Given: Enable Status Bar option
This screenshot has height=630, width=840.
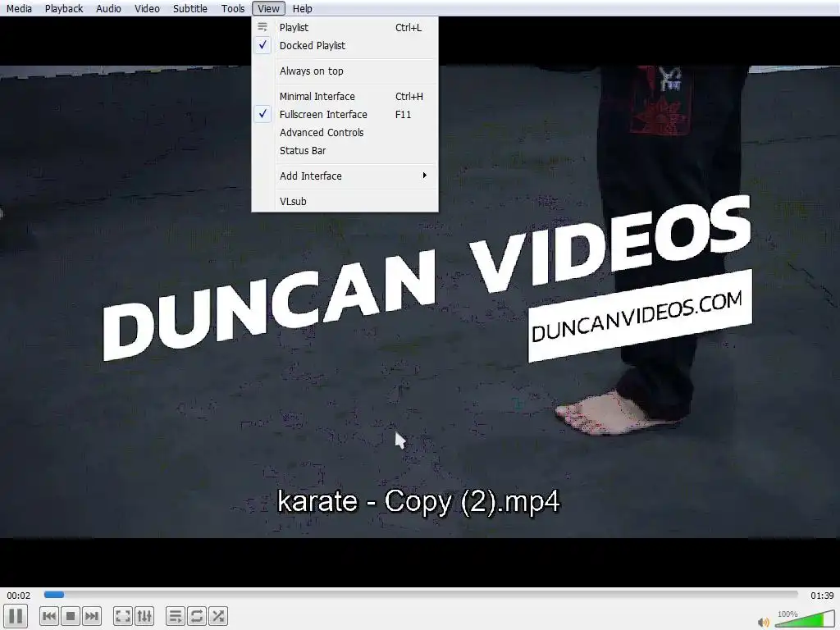Looking at the screenshot, I should pyautogui.click(x=345, y=151).
